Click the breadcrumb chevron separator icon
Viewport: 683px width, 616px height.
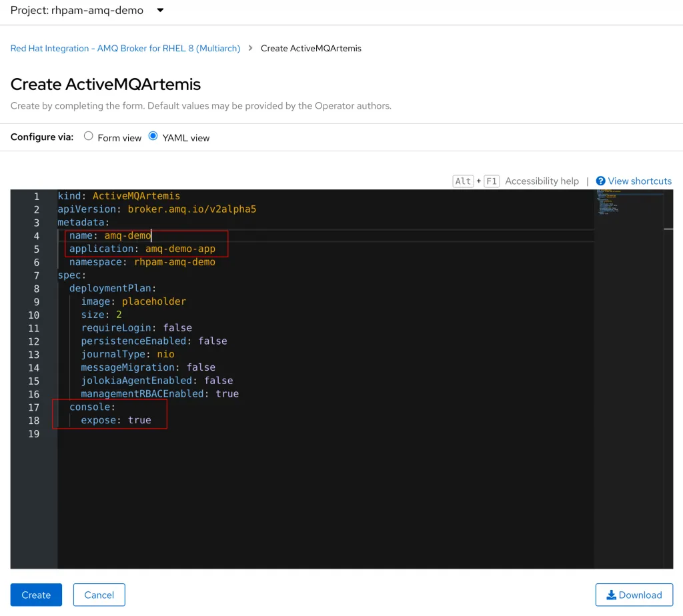(251, 48)
